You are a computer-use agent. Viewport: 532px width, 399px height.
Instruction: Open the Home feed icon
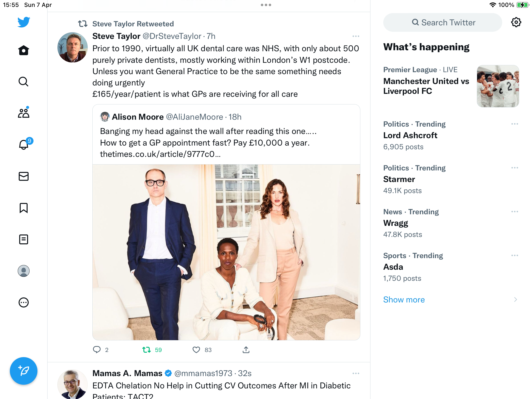(x=24, y=50)
